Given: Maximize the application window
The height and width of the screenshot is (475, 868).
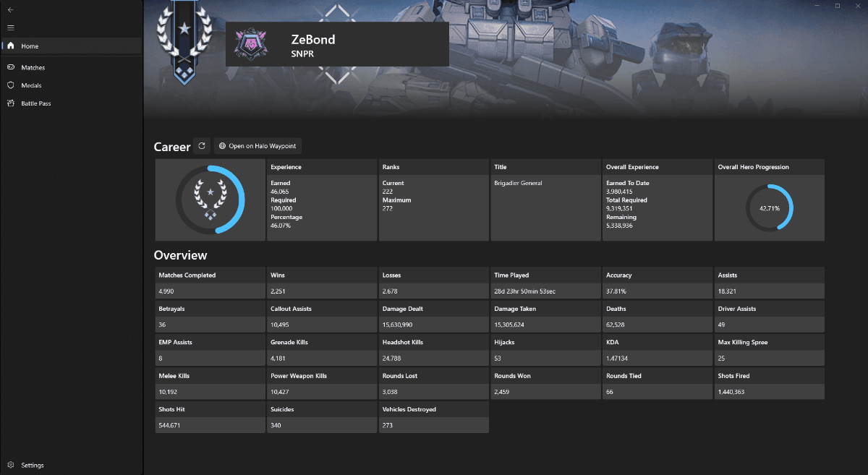Looking at the screenshot, I should (x=837, y=7).
